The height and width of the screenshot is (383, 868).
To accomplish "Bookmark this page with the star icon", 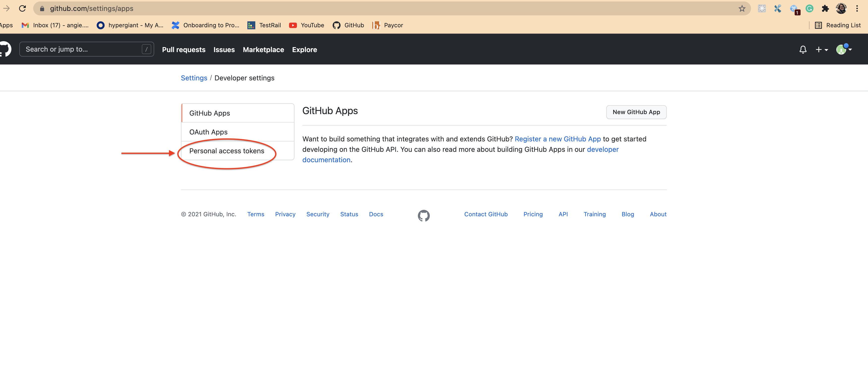I will click(742, 8).
